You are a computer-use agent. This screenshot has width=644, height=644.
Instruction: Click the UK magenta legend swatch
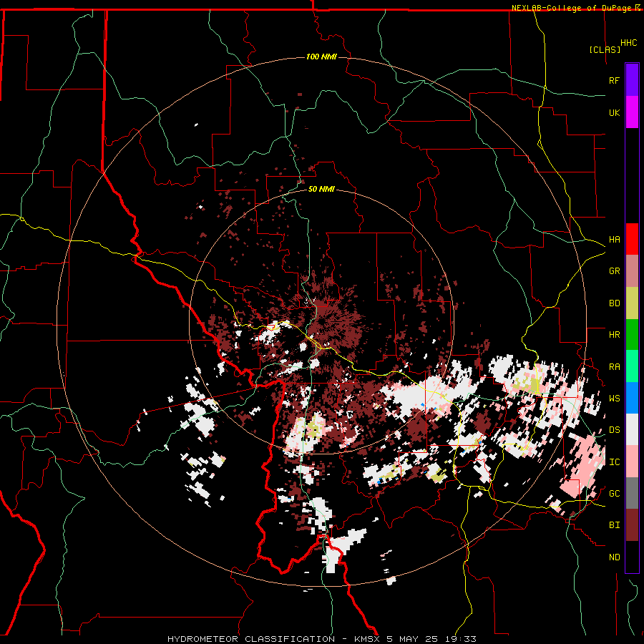point(632,112)
